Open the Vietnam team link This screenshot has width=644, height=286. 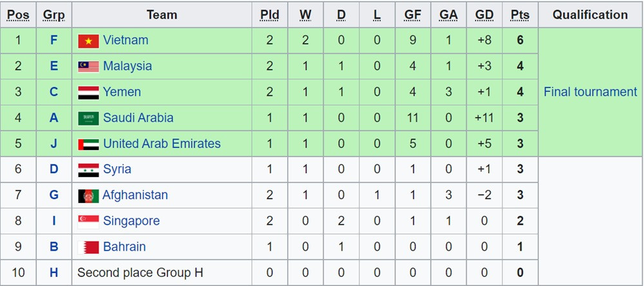(x=126, y=41)
